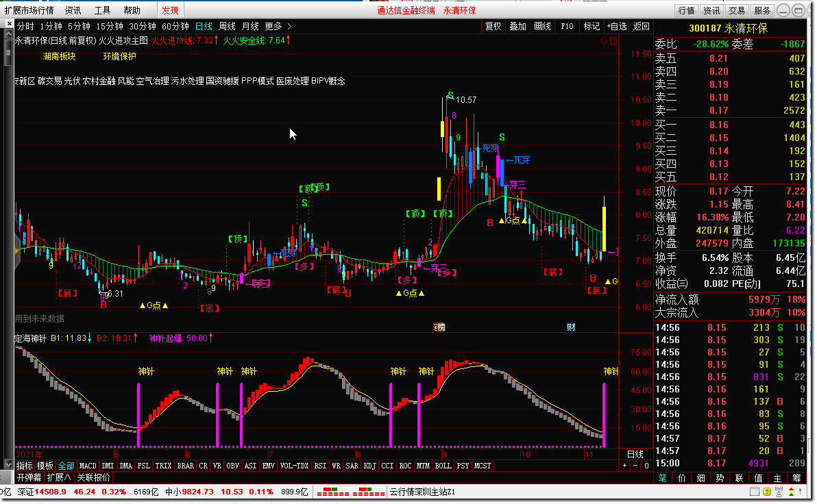Click the red diamond icon above price axis
Image resolution: width=817 pixels, height=504 pixels.
(x=603, y=40)
